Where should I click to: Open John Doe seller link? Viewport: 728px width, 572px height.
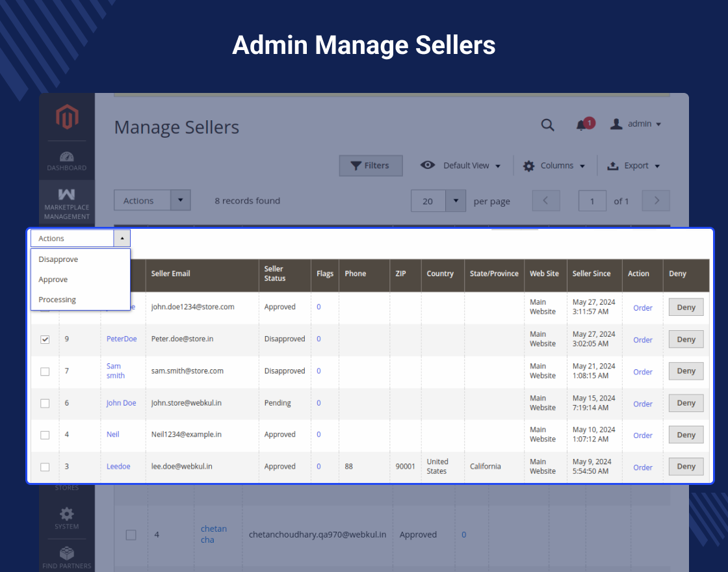tap(121, 403)
